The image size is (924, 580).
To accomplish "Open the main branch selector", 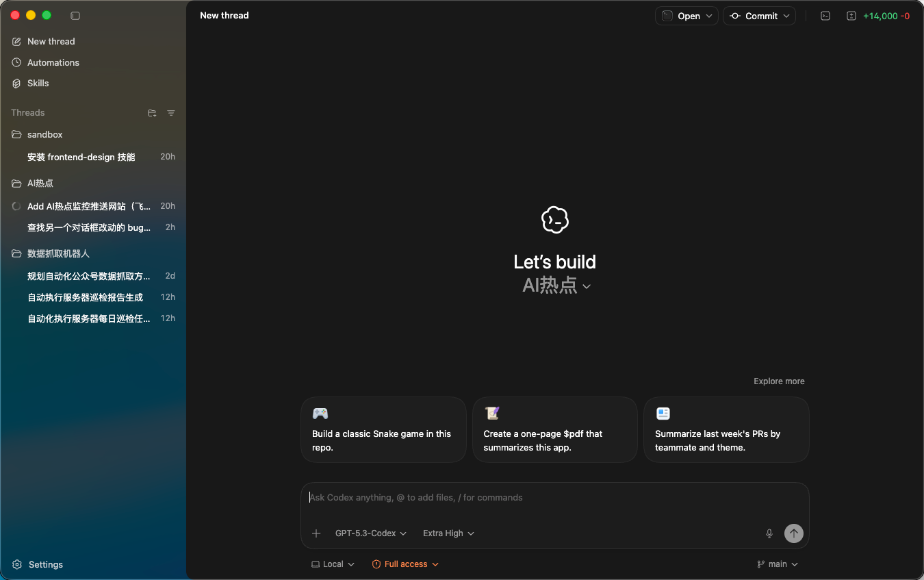I will 778,564.
